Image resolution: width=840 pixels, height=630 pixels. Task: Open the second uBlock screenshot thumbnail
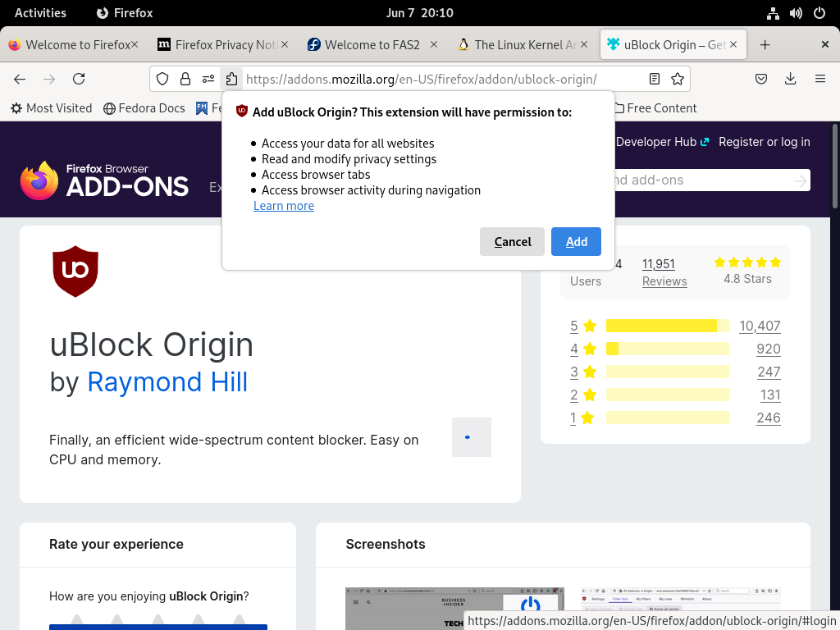(x=680, y=599)
